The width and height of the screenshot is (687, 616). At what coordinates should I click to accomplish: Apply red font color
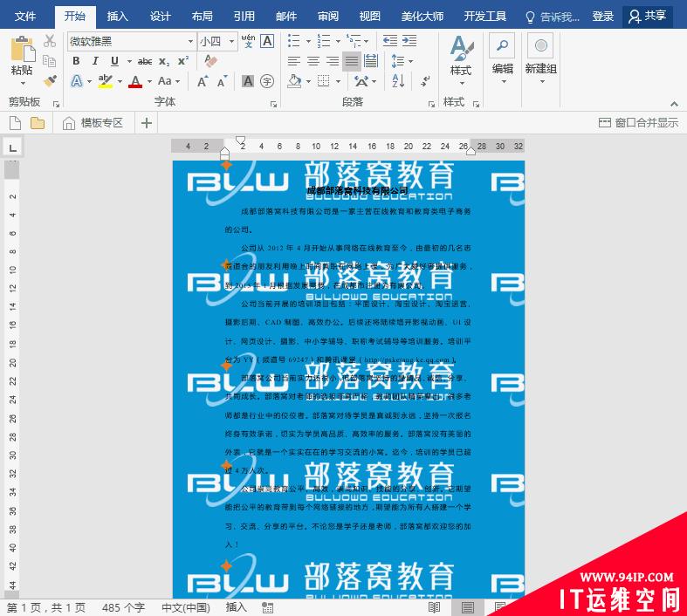[135, 81]
